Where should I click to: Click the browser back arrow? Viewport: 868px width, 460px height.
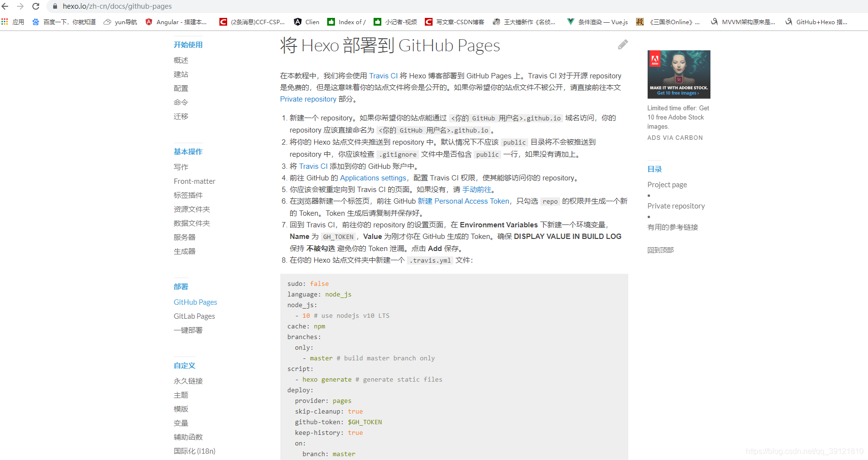pyautogui.click(x=5, y=6)
